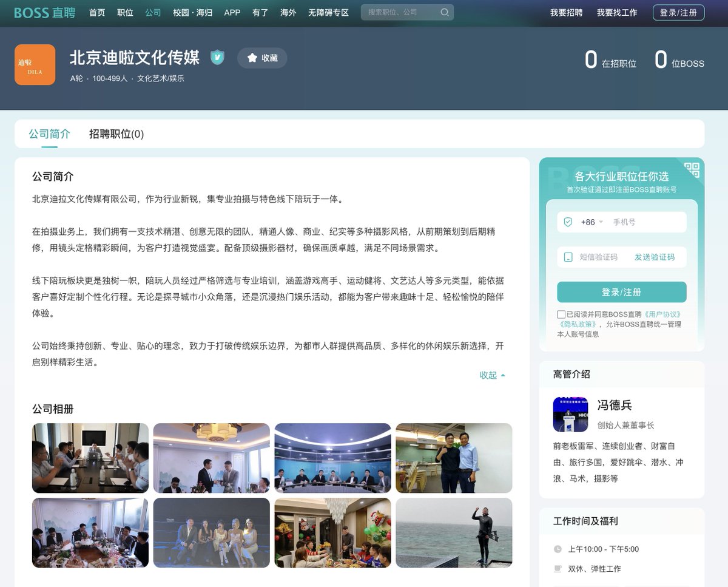Click the shield icon beside +86
The height and width of the screenshot is (587, 728).
568,222
